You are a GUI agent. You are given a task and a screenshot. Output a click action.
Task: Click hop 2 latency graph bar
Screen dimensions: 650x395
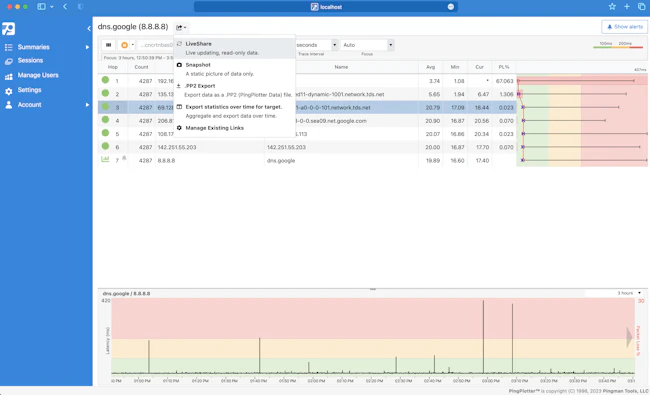[572, 94]
